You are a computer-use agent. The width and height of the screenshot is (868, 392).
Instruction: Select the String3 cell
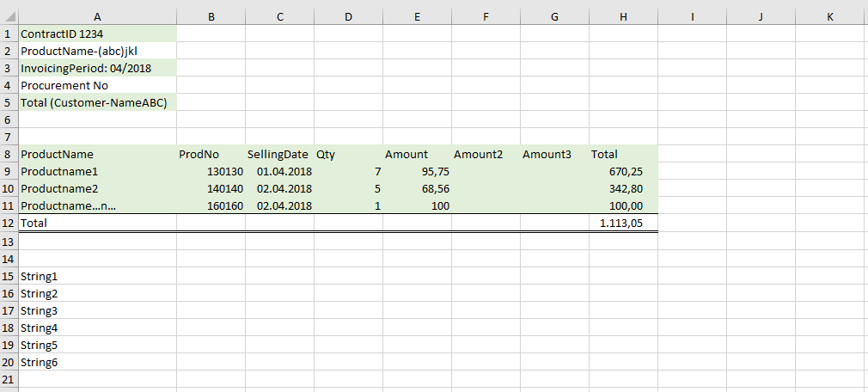(x=96, y=311)
